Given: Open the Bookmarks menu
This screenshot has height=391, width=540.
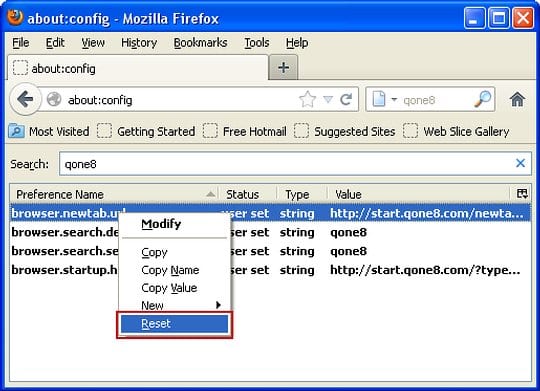Looking at the screenshot, I should [200, 43].
